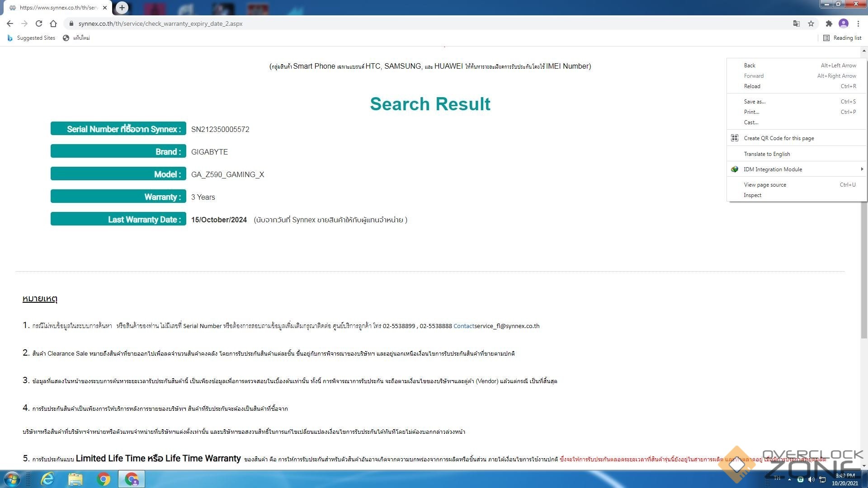Click 'Inspect' in the context menu
This screenshot has width=868, height=488.
point(752,195)
